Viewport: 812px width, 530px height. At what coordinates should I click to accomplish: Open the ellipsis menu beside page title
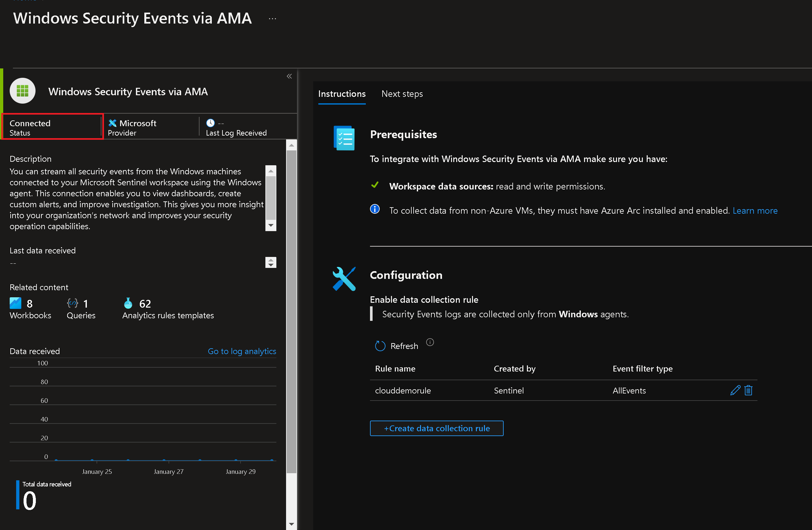272,19
